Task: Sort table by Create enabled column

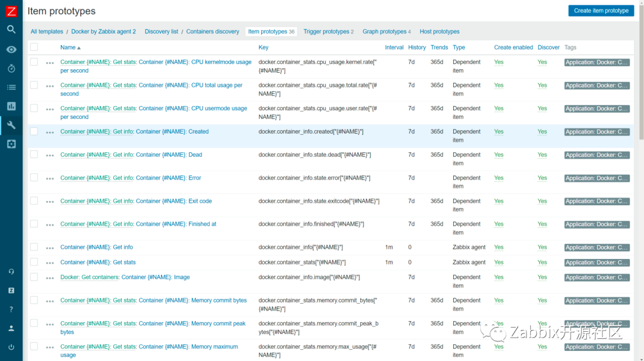Action: pos(513,47)
